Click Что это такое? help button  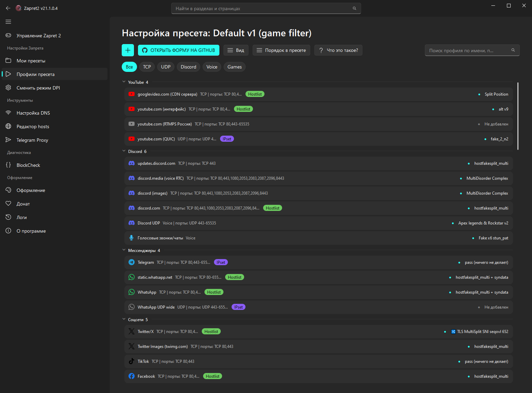[338, 50]
